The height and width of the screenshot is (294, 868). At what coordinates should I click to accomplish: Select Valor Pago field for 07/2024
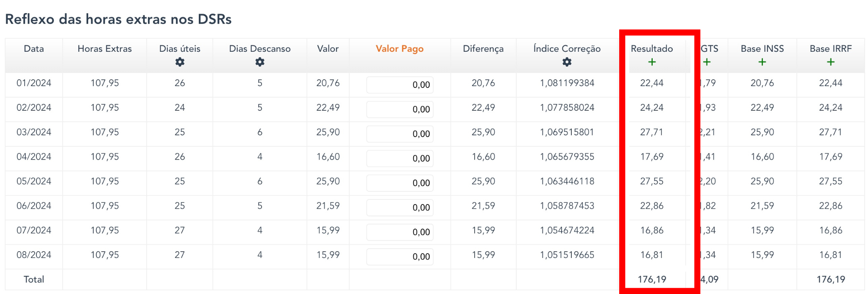400,232
